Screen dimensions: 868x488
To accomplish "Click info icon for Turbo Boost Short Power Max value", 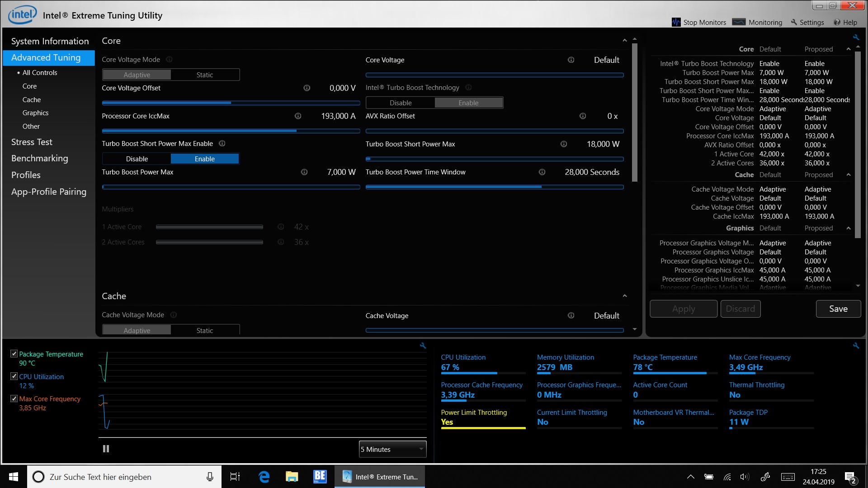I will pos(564,144).
